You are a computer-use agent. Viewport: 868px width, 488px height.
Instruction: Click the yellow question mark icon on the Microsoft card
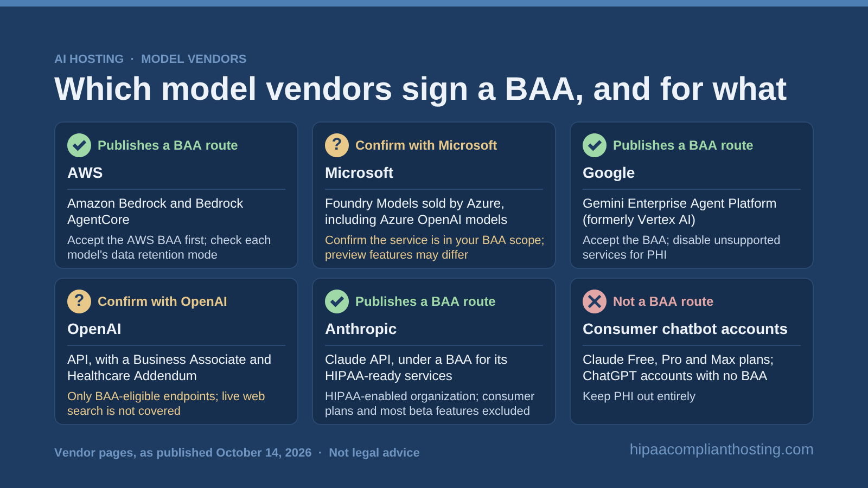[337, 145]
